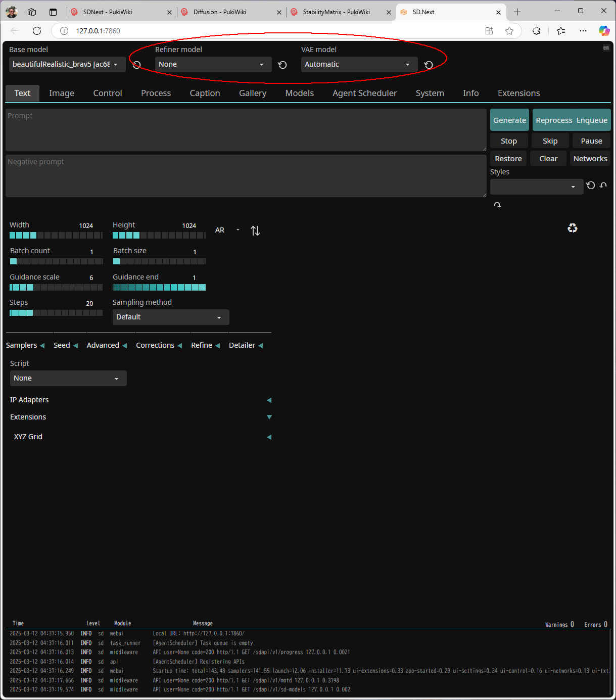The height and width of the screenshot is (700, 616).
Task: Open the Script dropdown
Action: (x=68, y=378)
